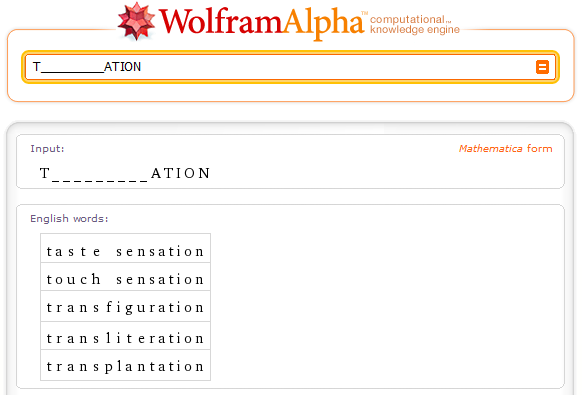
Task: Select the 'transfiguration' result row
Action: tap(125, 306)
